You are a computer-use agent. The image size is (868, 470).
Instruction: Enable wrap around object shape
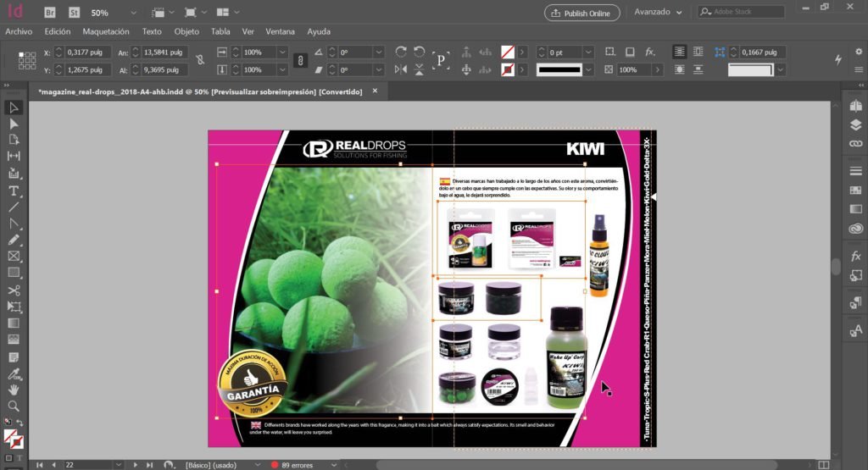click(679, 69)
